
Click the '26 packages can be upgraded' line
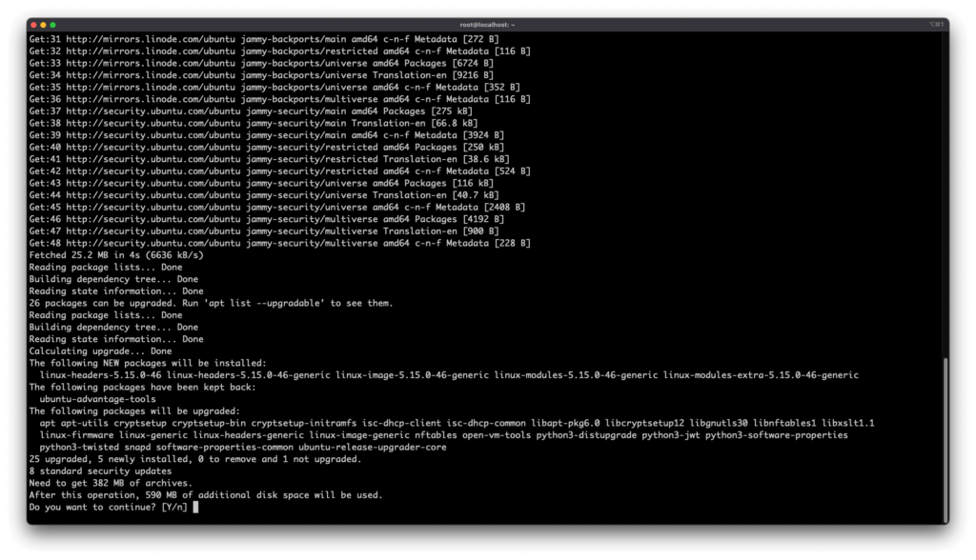(x=211, y=303)
